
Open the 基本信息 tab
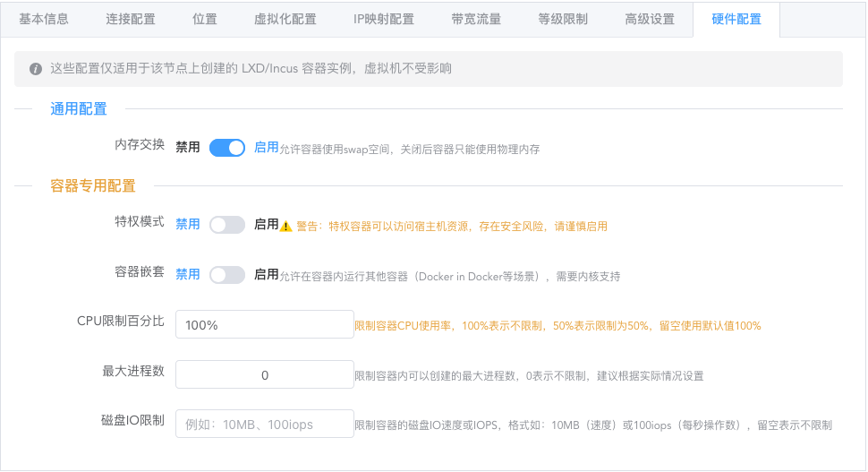tap(44, 19)
